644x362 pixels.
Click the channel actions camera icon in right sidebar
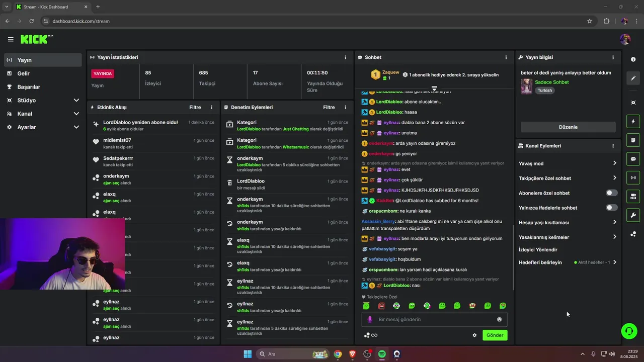click(x=633, y=196)
